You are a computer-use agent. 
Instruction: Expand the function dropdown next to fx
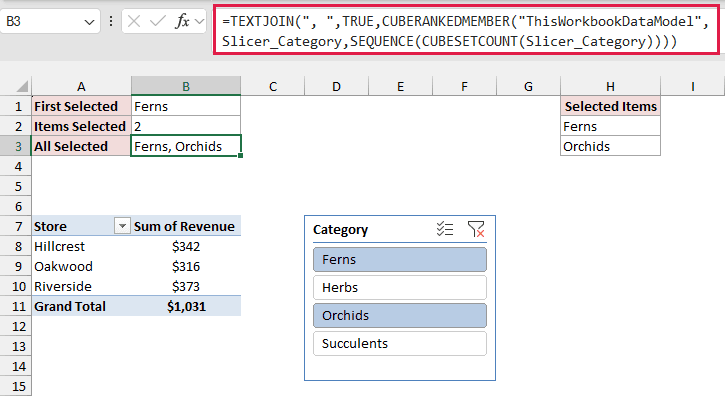pyautogui.click(x=200, y=21)
